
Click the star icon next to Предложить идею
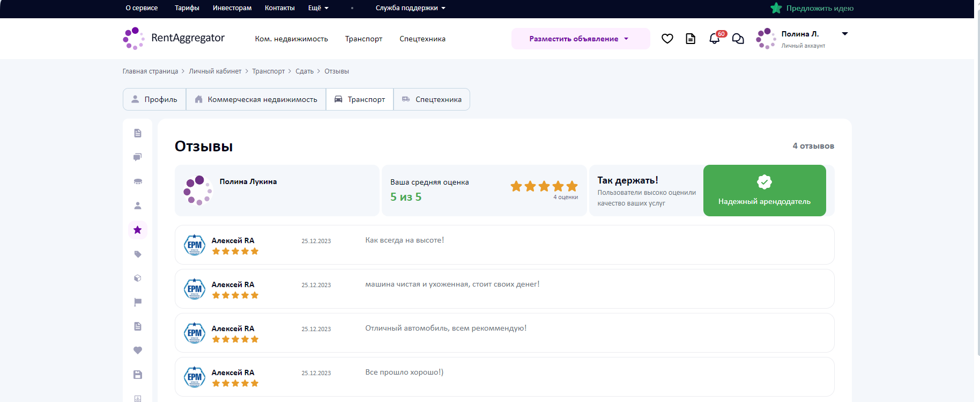(x=776, y=8)
